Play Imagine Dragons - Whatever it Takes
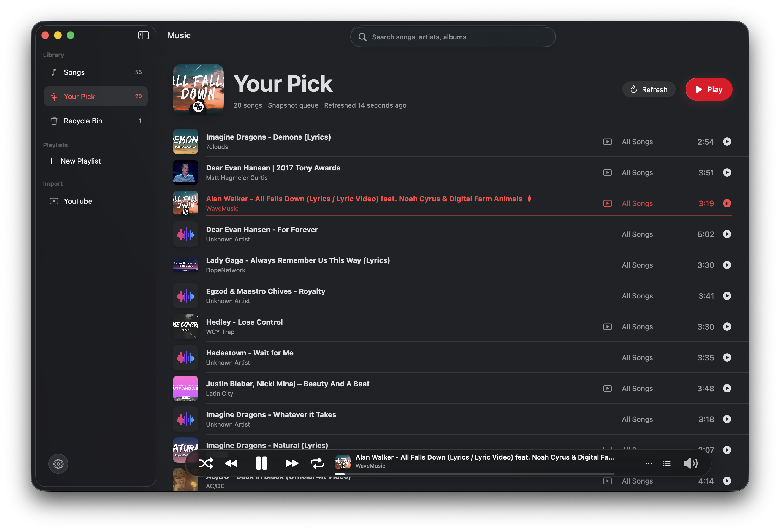This screenshot has width=780, height=532. [x=727, y=419]
